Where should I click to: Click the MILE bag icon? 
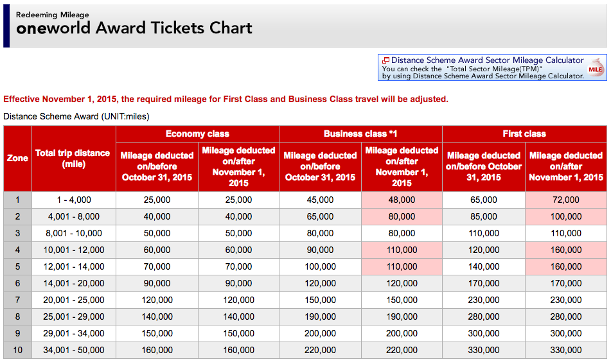tap(596, 68)
